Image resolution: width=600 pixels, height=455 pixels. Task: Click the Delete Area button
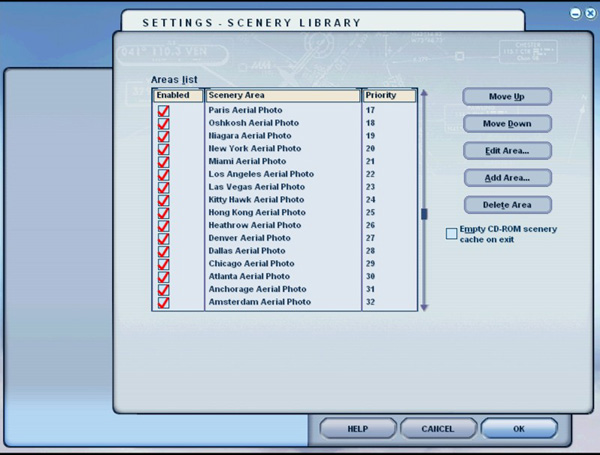tap(508, 205)
